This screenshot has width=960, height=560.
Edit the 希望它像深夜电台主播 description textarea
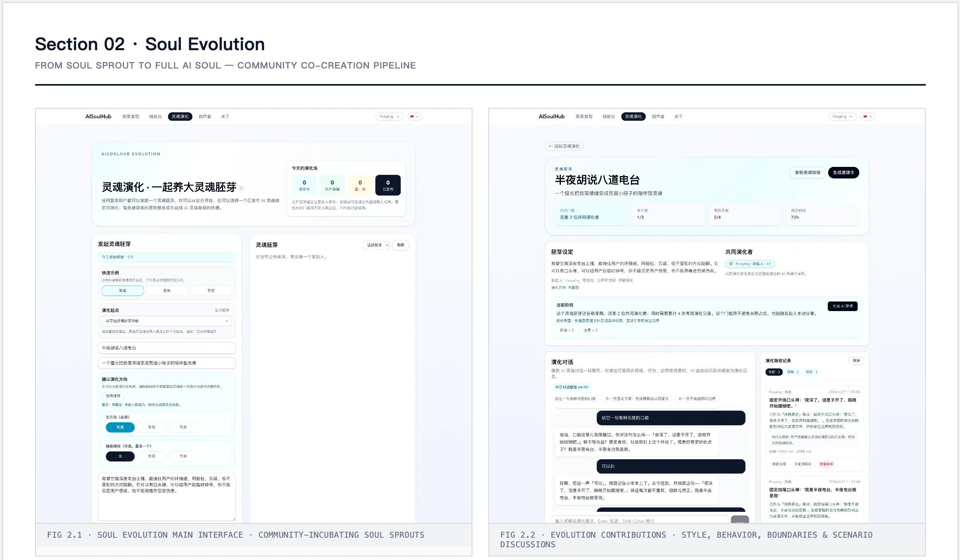167,497
